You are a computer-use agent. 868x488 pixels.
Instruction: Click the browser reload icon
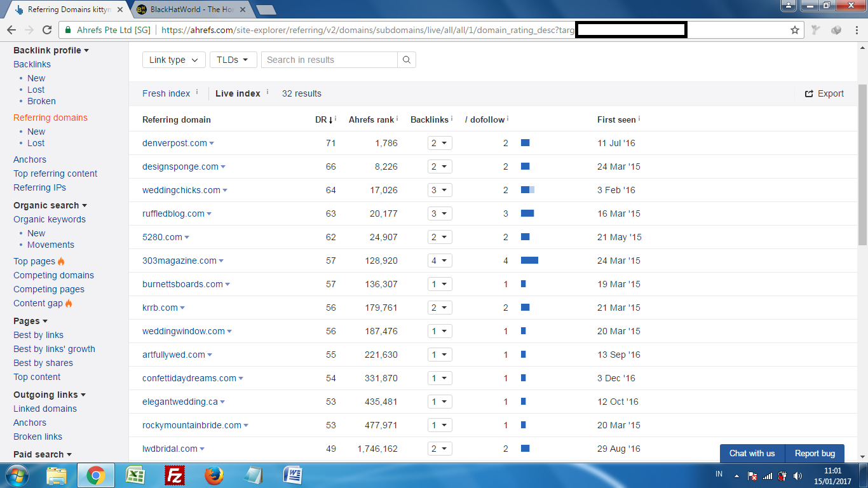point(47,30)
